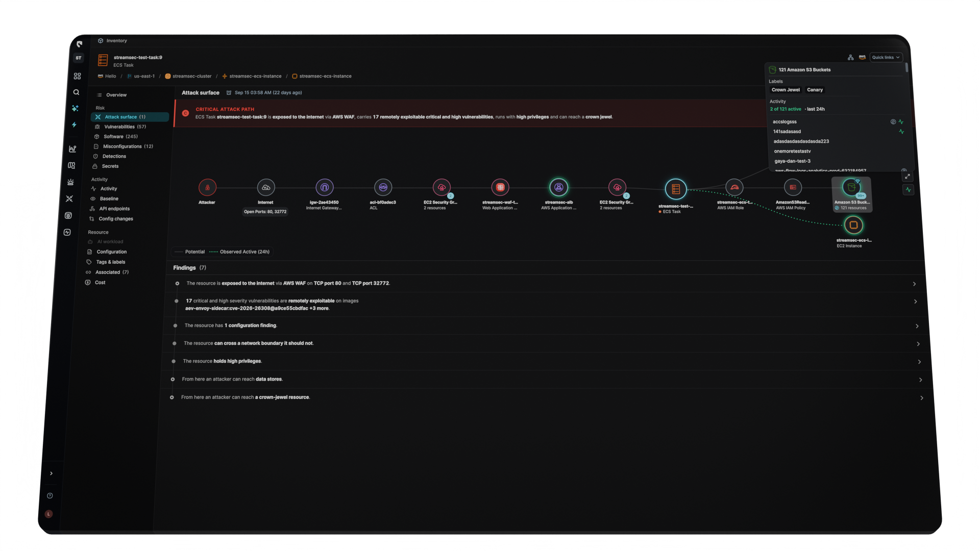Viewport: 980px width, 551px height.
Task: Select the streamsec-alb load balancer node
Action: coord(559,187)
